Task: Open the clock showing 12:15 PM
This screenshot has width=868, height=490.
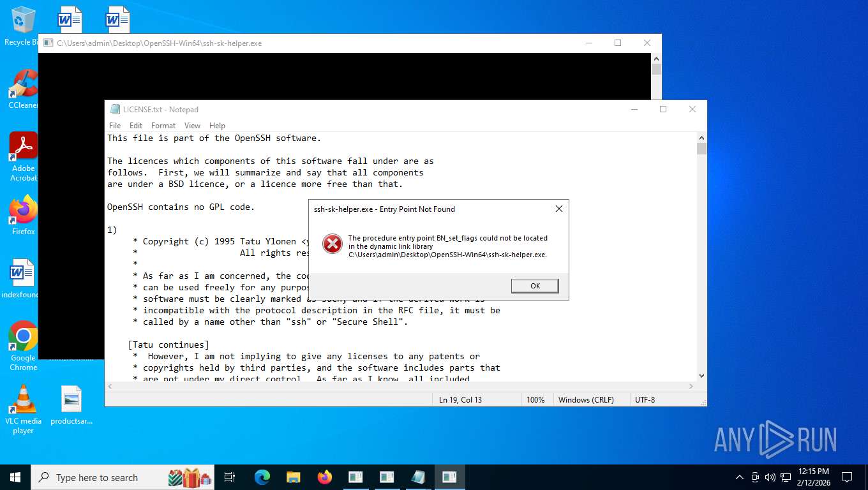Action: click(813, 477)
